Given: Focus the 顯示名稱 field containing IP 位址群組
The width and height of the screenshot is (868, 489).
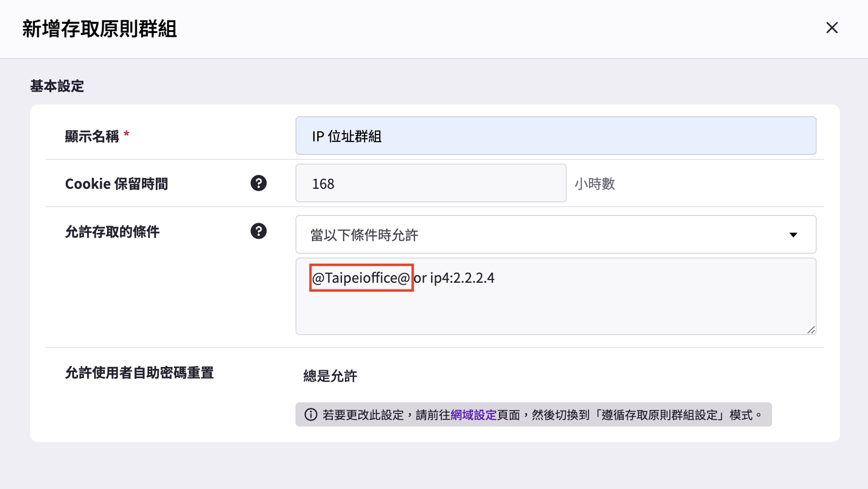Looking at the screenshot, I should tap(556, 136).
